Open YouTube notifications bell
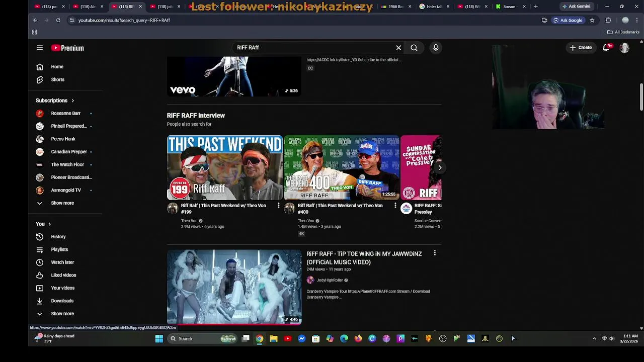 click(607, 48)
